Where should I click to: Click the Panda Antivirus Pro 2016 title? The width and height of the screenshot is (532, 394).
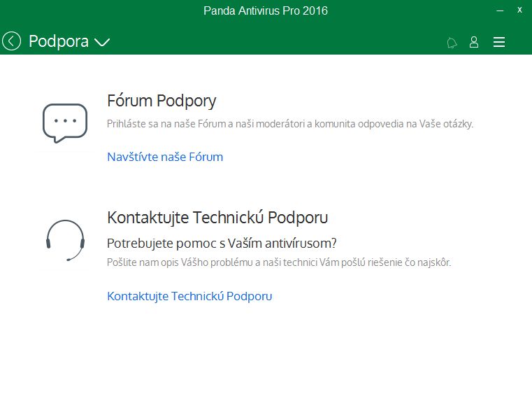click(x=266, y=11)
